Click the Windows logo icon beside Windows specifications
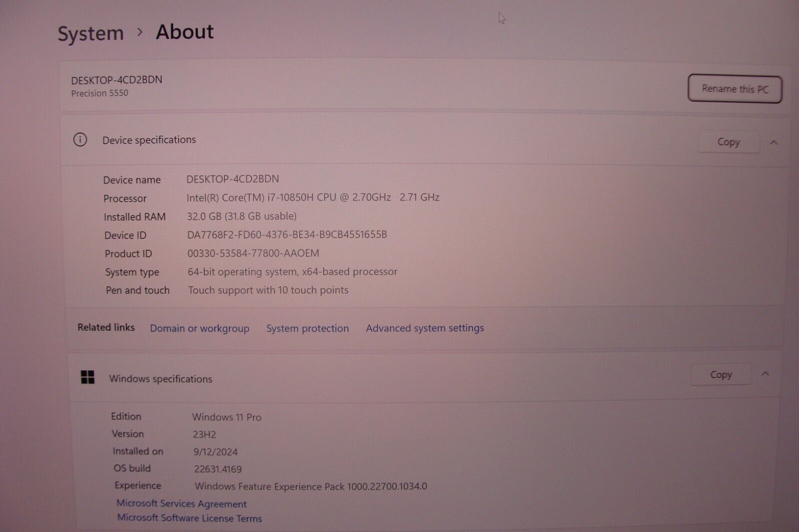The image size is (799, 532). click(87, 377)
